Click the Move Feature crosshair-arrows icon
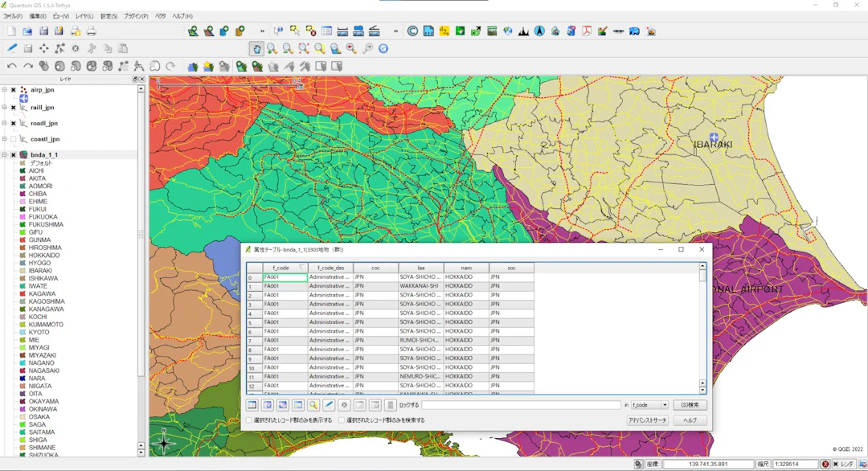Screen dimensions: 868x471 click(x=43, y=49)
